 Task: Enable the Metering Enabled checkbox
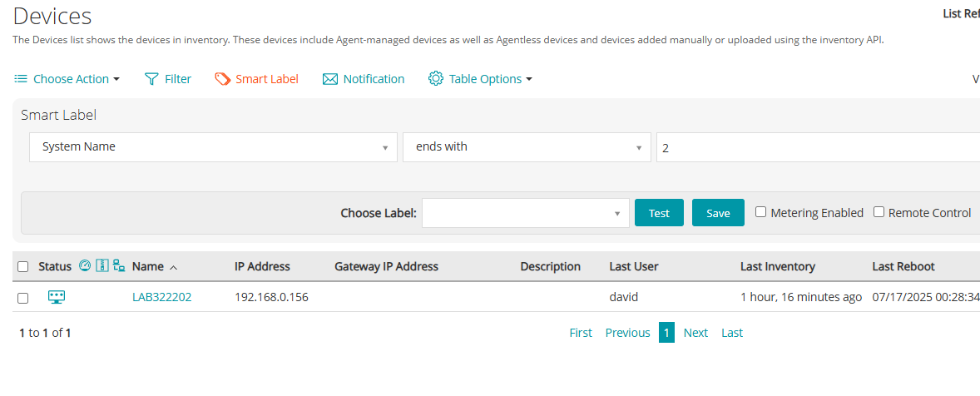(x=760, y=212)
